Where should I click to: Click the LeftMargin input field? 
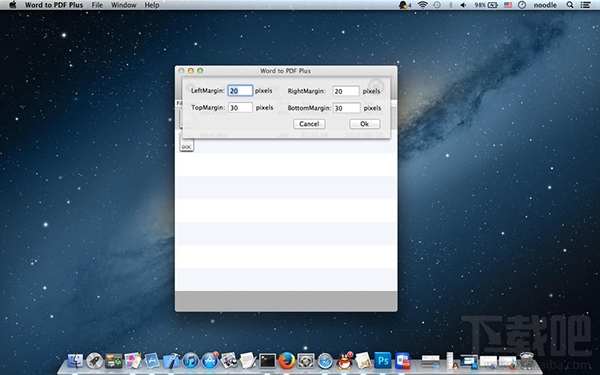tap(240, 91)
